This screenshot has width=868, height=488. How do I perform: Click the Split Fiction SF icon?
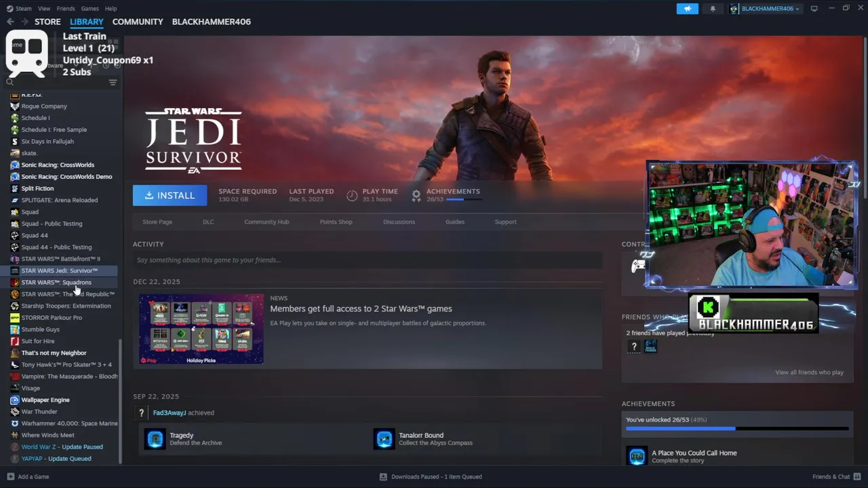pos(15,188)
